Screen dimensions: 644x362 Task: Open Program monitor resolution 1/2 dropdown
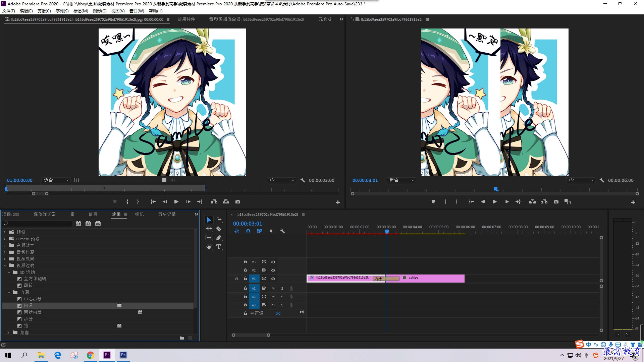coord(581,180)
